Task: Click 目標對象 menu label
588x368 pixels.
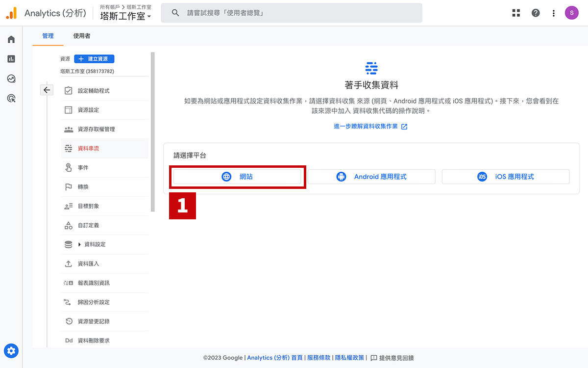Action: tap(88, 206)
